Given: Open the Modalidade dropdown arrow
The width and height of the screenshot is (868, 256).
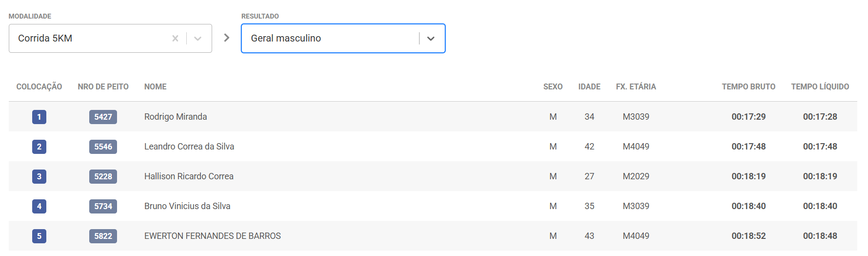Looking at the screenshot, I should pos(197,38).
